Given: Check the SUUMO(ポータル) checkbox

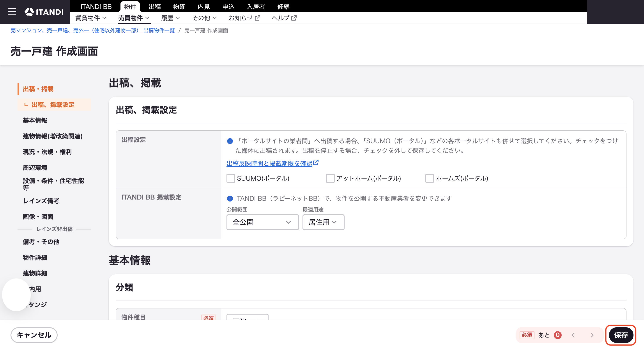Looking at the screenshot, I should tap(230, 178).
